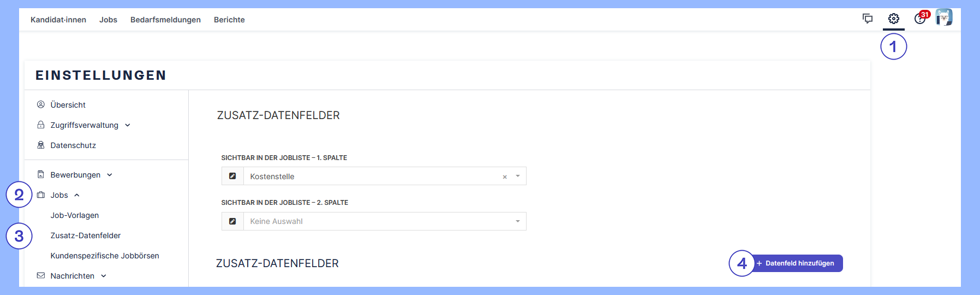
Task: Click the Datenfeld hinzufügen button
Action: tap(799, 263)
